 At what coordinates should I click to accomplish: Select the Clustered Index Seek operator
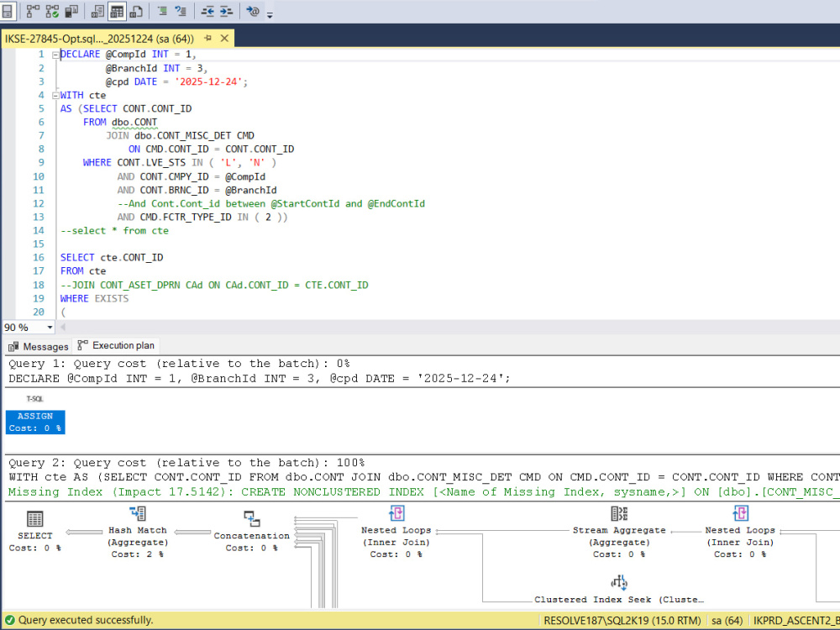(x=619, y=591)
